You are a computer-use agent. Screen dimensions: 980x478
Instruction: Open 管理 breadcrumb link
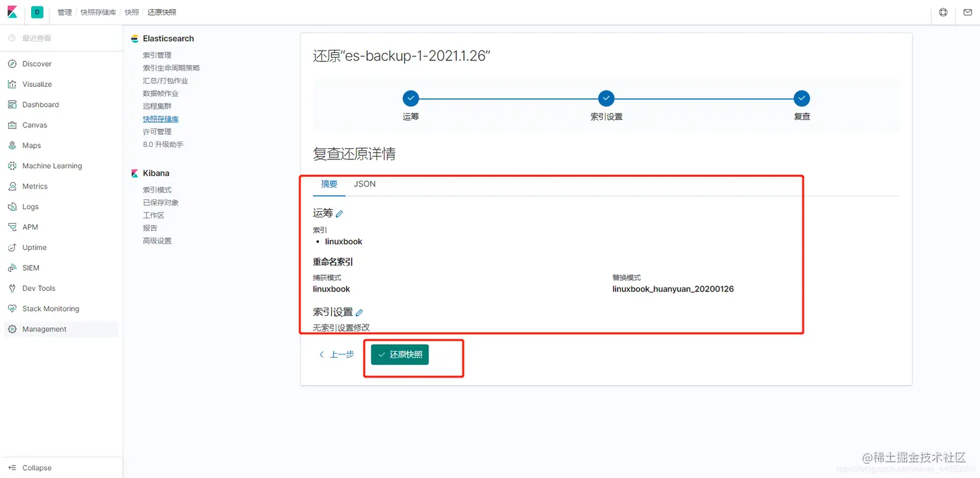pos(65,12)
